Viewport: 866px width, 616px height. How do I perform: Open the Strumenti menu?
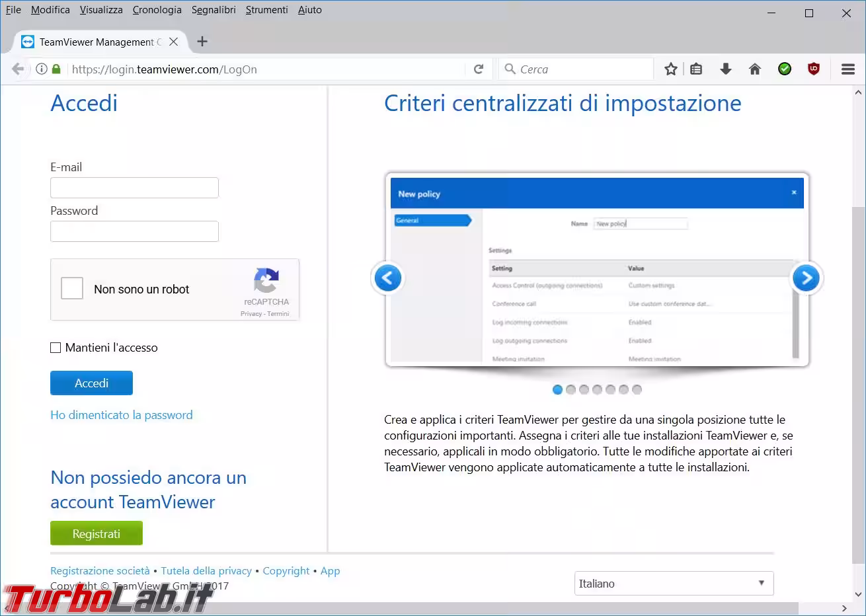pos(266,10)
